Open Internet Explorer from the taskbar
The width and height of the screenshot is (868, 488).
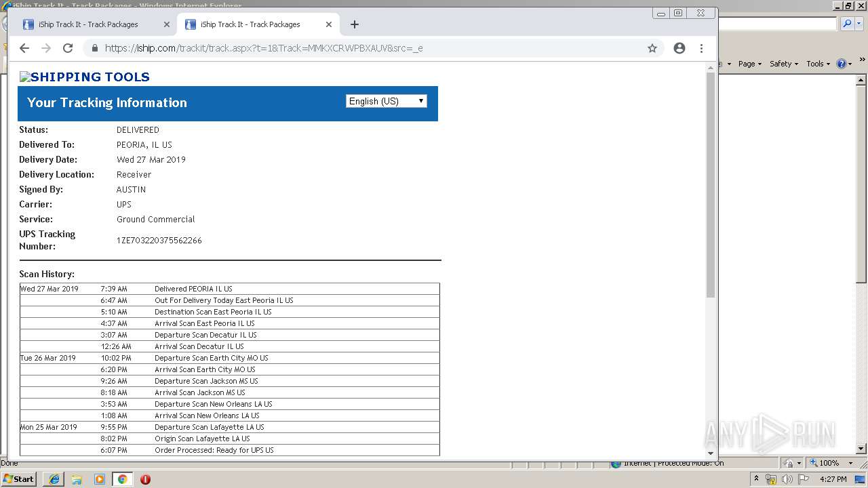[x=54, y=479]
